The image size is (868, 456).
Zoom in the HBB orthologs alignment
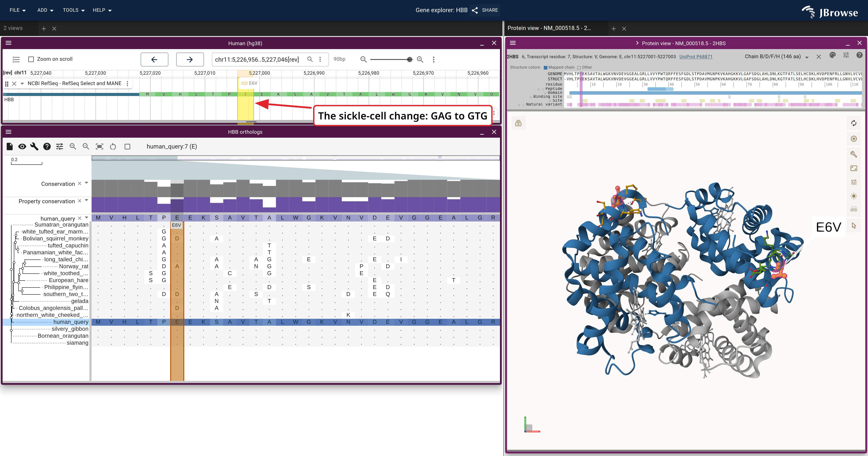(73, 146)
